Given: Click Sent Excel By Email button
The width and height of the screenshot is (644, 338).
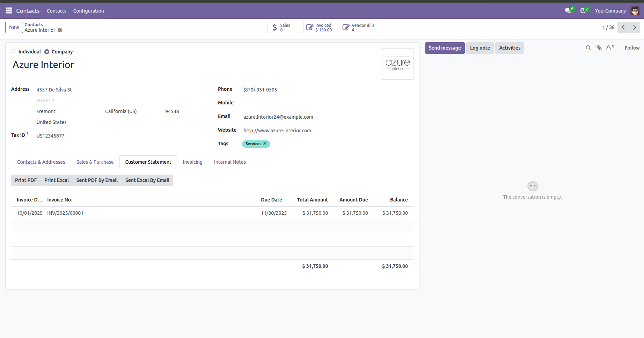Looking at the screenshot, I should [x=147, y=180].
